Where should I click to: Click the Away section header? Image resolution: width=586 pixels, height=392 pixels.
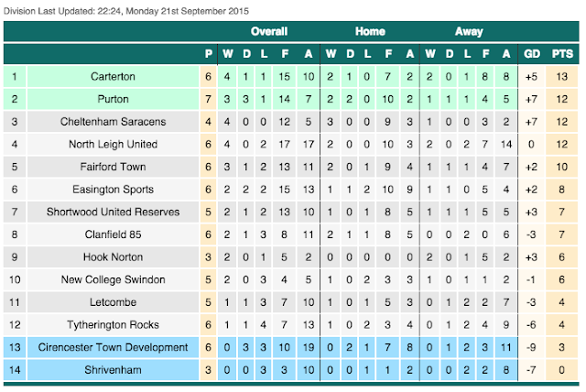[469, 31]
